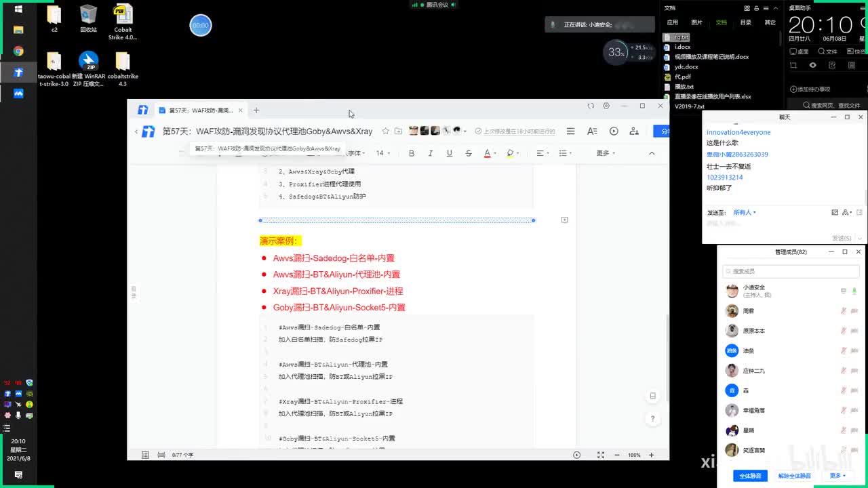The width and height of the screenshot is (868, 488).
Task: Open text alignment dropdown
Action: pos(542,153)
